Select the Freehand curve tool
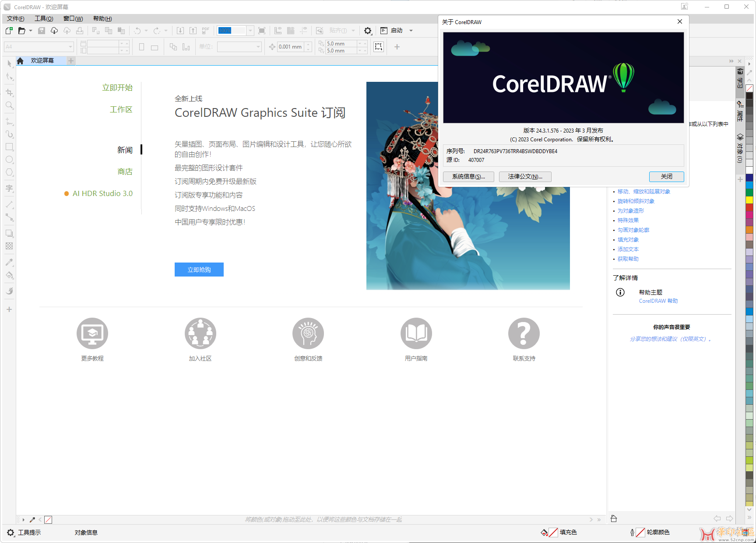The height and width of the screenshot is (543, 756). [9, 121]
